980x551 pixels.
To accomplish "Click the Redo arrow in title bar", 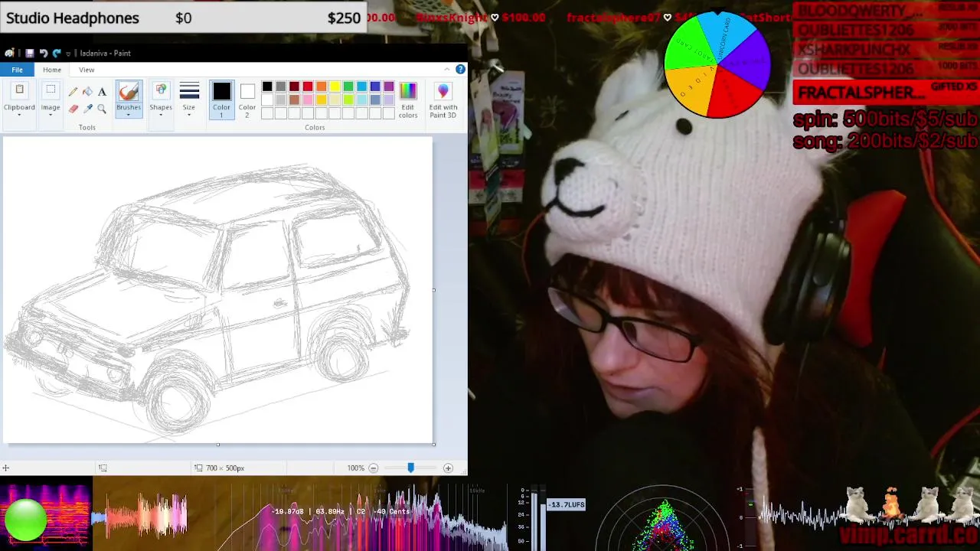I will tap(57, 53).
